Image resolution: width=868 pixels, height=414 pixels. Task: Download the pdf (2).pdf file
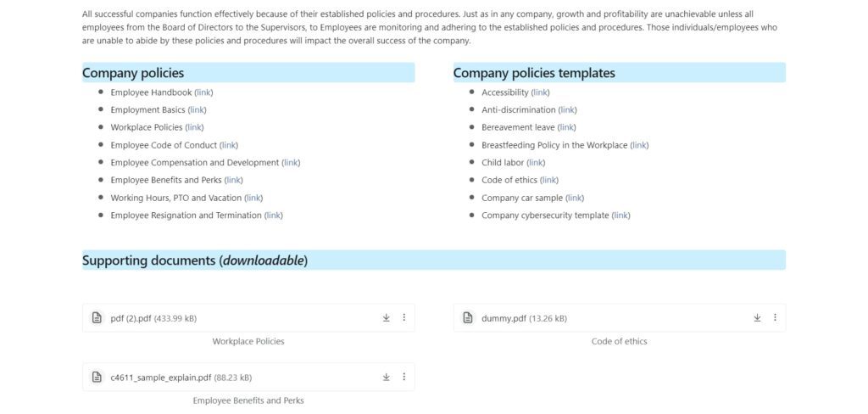tap(386, 317)
